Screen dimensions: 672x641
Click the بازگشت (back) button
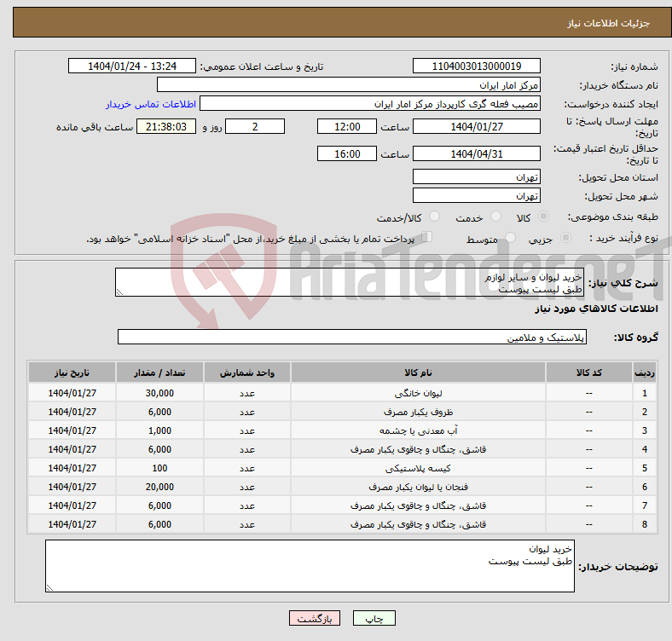click(x=314, y=618)
